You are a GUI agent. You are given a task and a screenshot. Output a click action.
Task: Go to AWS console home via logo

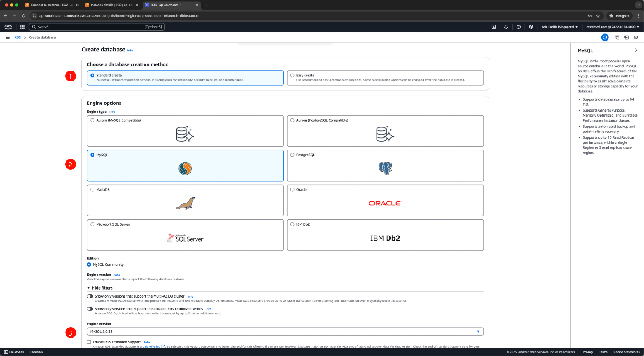click(x=8, y=27)
